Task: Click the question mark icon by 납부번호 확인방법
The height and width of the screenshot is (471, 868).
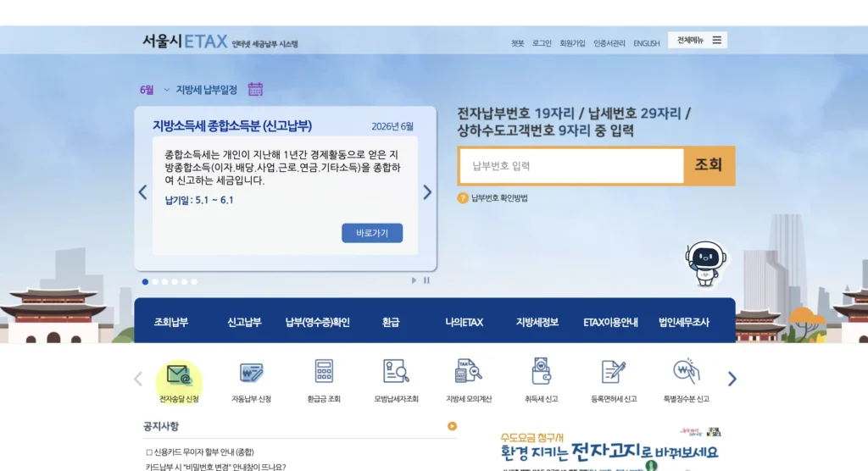Action: tap(463, 198)
